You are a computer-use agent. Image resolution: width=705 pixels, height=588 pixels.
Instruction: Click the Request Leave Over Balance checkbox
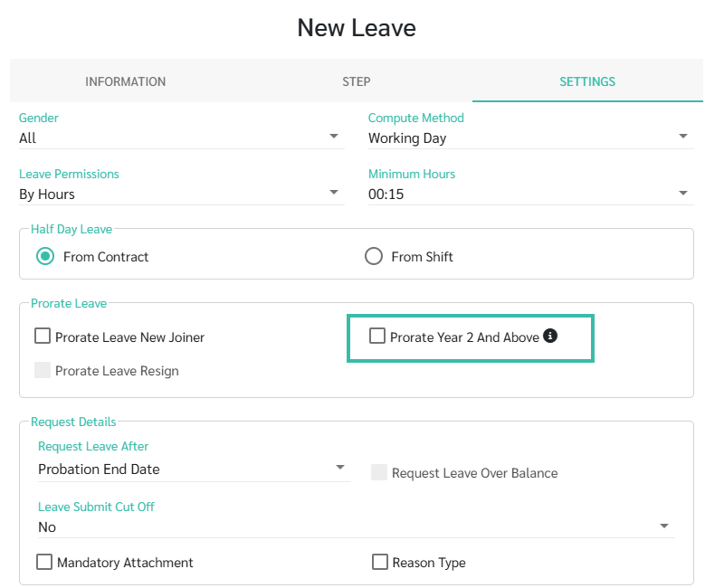coord(379,472)
